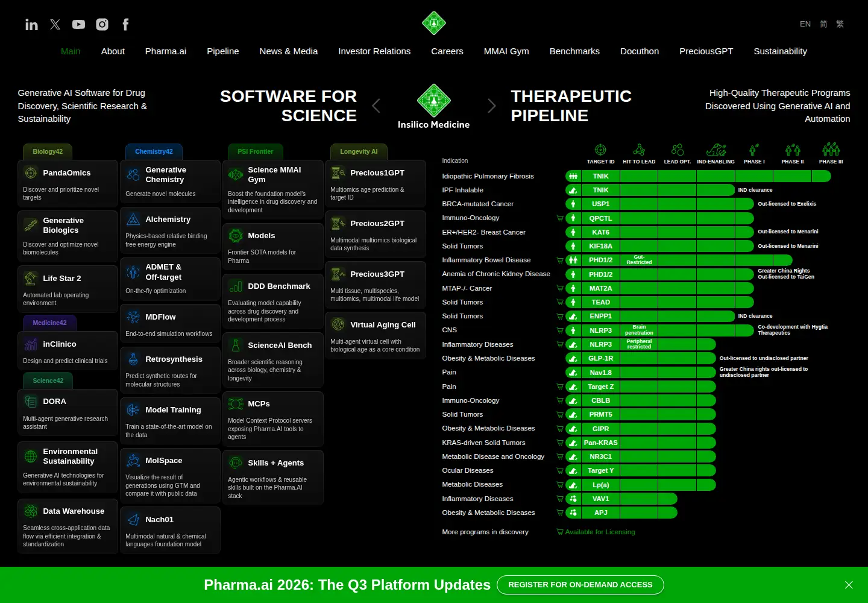Click the Alchemistry triangle icon
The width and height of the screenshot is (868, 603).
click(x=133, y=219)
